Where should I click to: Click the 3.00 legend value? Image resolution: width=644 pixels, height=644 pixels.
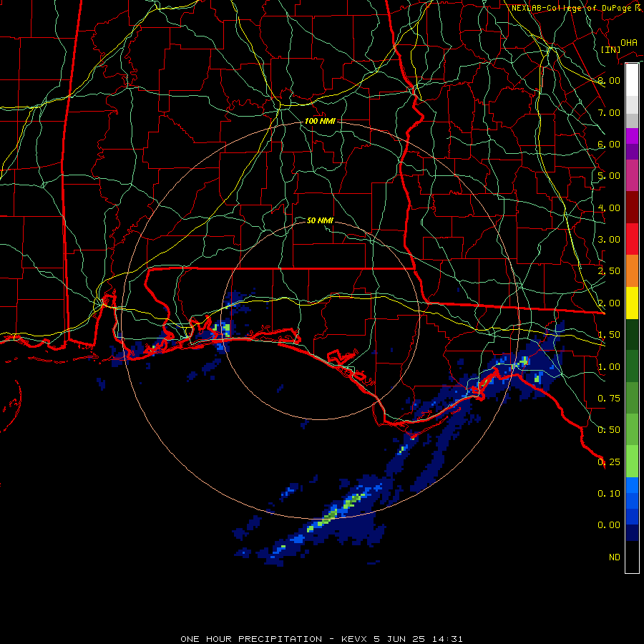point(609,240)
